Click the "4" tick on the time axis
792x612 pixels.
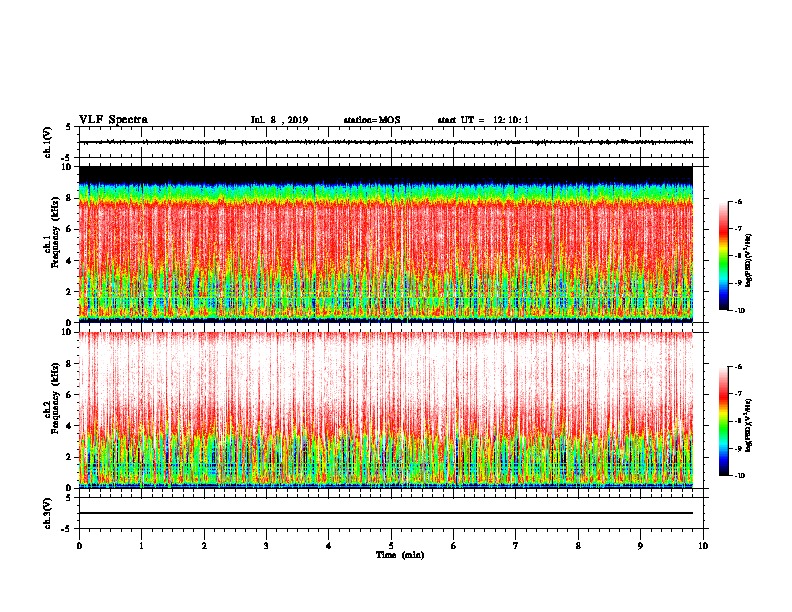click(329, 546)
